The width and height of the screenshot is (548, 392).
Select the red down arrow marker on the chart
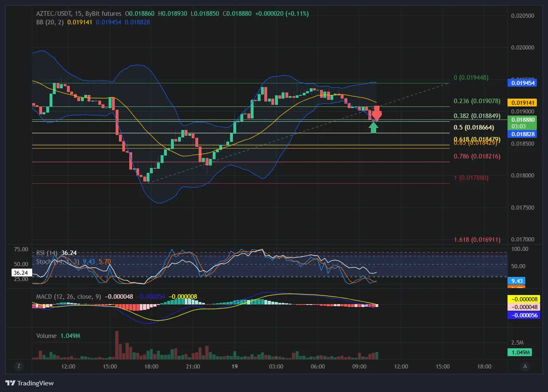point(377,113)
